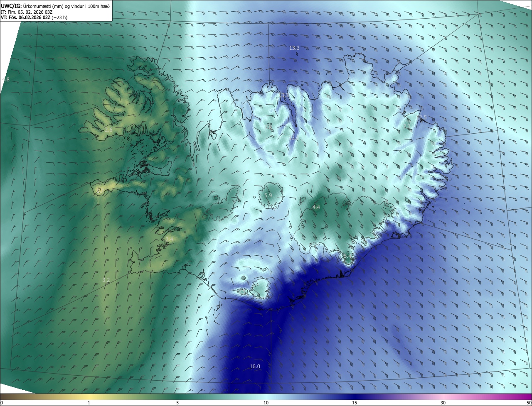Click the 1.4 value on the southwest peninsula
532x406 pixels.
(169, 240)
